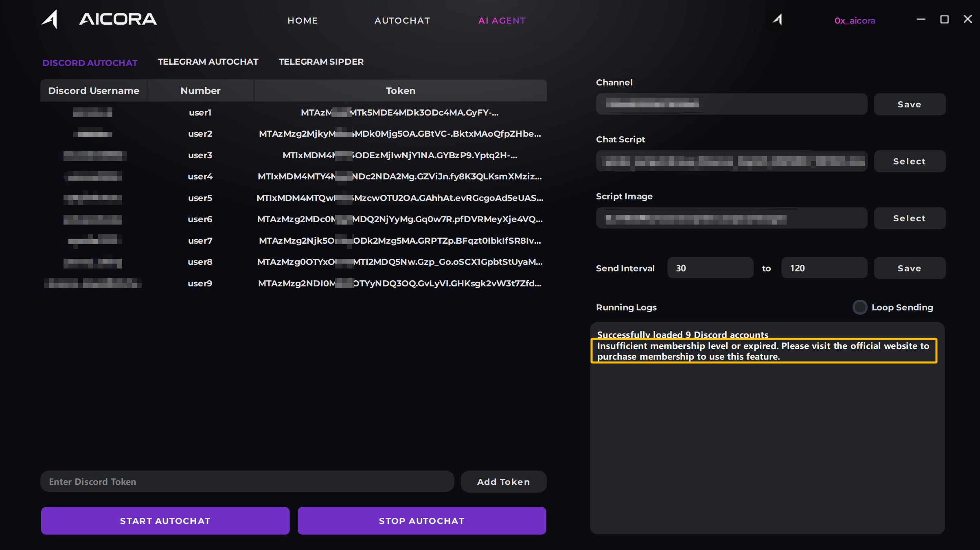980x550 pixels.
Task: Switch to the AUTOCHAT menu
Action: point(402,21)
